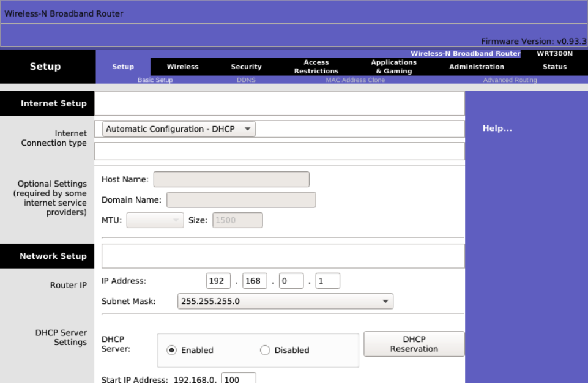Click the DHCP Server Settings label
Screen dimensions: 588x383
(x=61, y=338)
